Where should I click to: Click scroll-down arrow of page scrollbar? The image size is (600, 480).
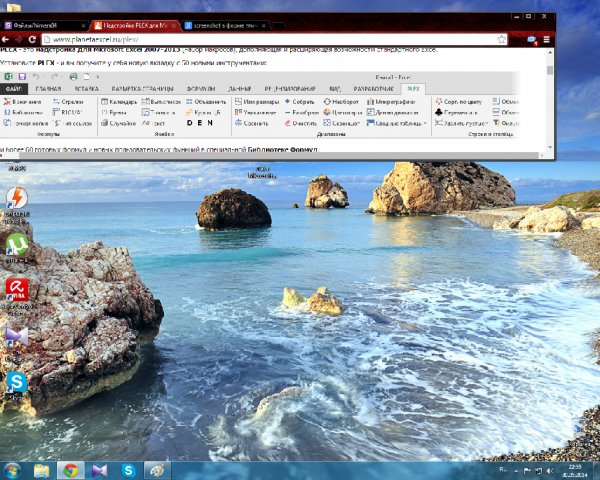tap(550, 147)
